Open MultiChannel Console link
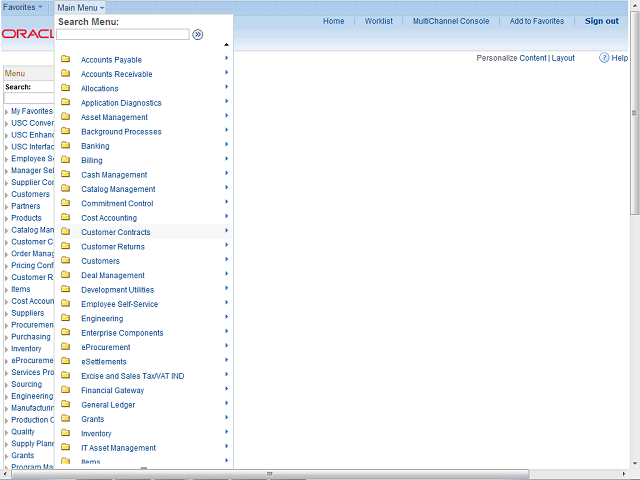The image size is (640, 480). [451, 21]
